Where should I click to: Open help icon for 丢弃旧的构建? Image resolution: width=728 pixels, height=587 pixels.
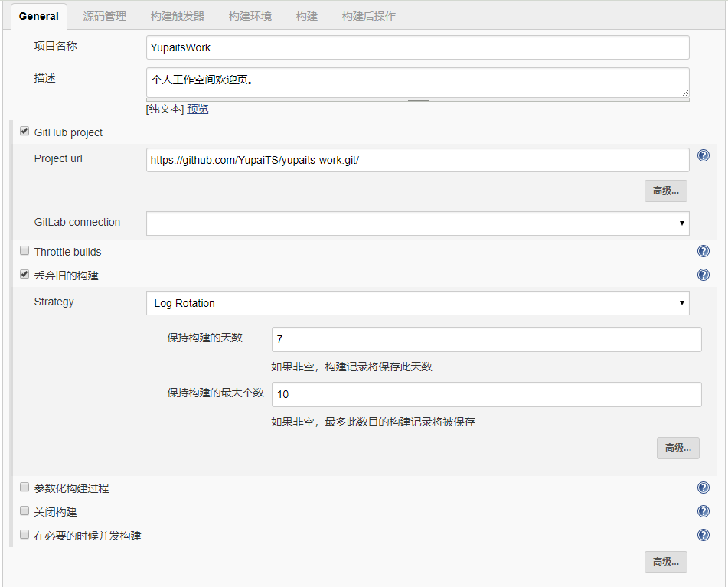point(704,275)
